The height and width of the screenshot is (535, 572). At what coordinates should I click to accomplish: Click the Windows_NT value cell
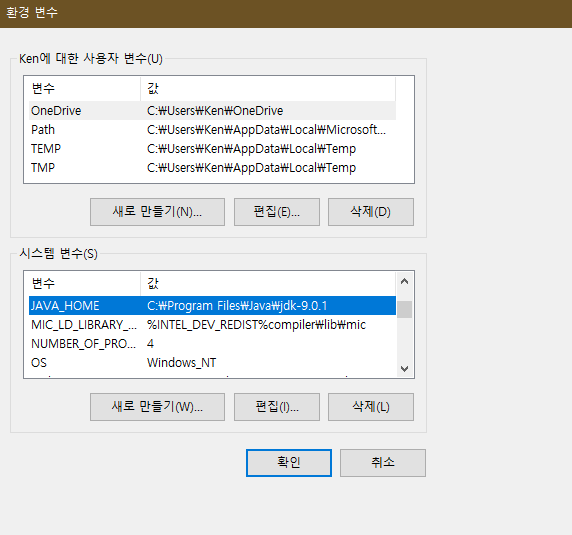pos(181,363)
